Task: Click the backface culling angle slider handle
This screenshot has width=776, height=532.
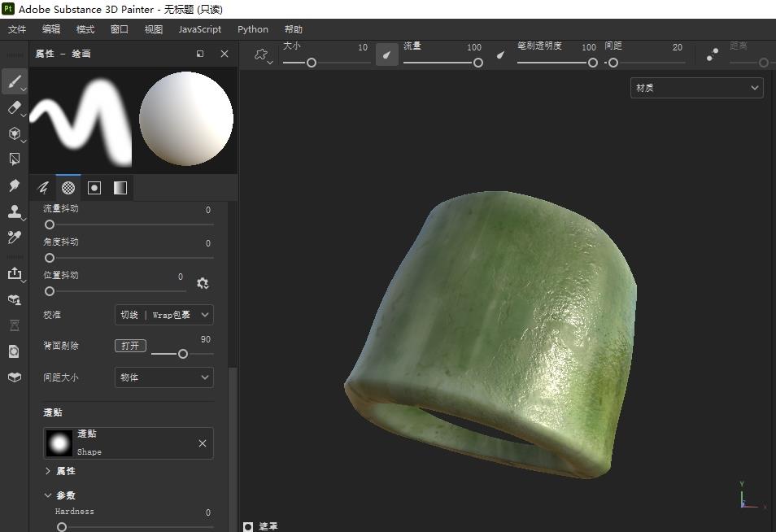Action: pyautogui.click(x=183, y=354)
